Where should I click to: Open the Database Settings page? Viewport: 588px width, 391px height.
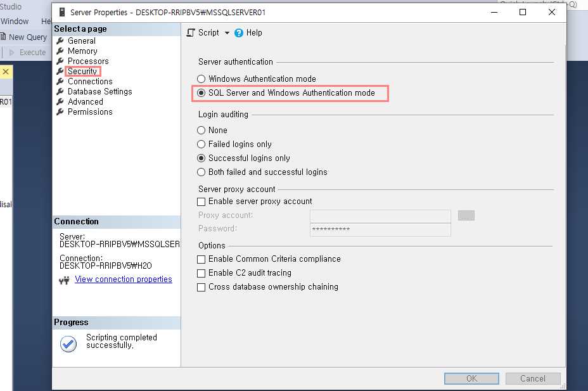click(99, 91)
